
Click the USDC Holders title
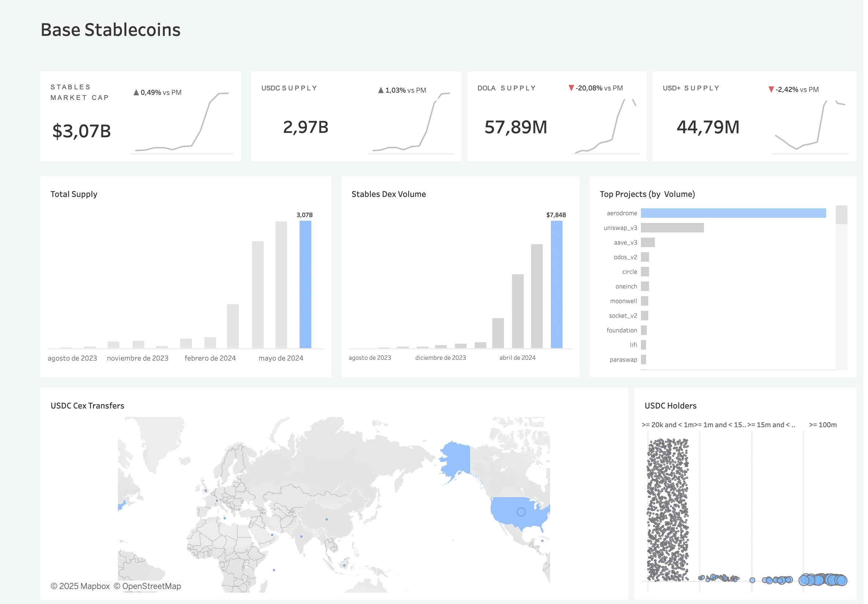[670, 406]
